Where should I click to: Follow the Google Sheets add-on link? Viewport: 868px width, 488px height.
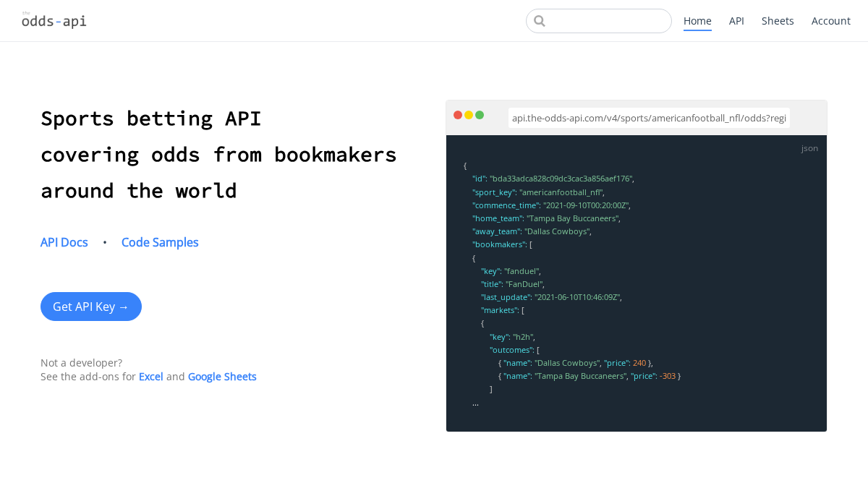pyautogui.click(x=222, y=377)
